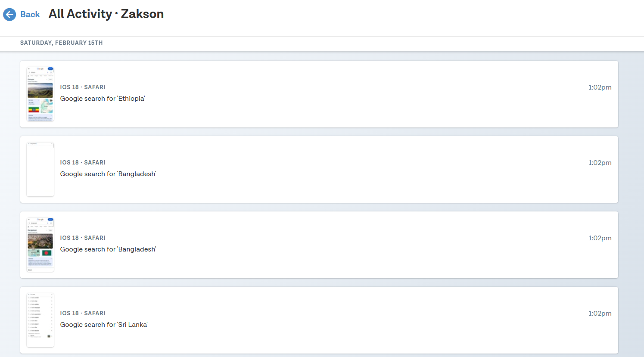Click the All Activity · Zakson page title
This screenshot has width=644, height=357.
(106, 14)
